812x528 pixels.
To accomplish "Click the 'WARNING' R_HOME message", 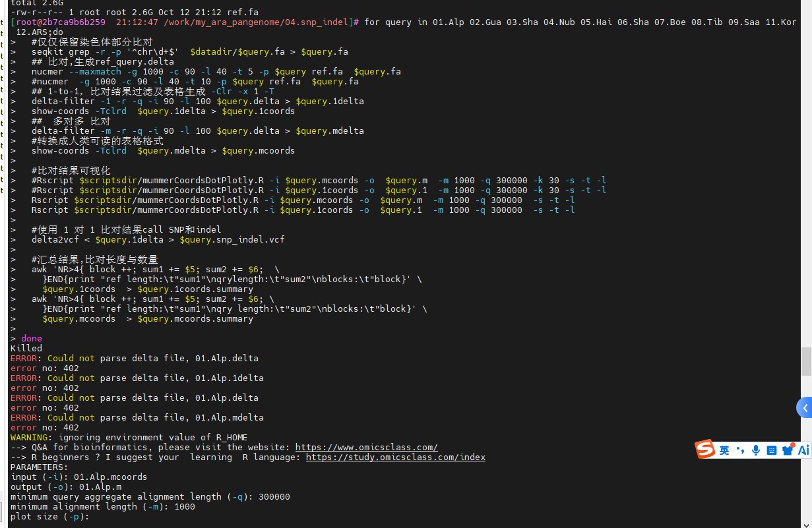I will coord(129,437).
